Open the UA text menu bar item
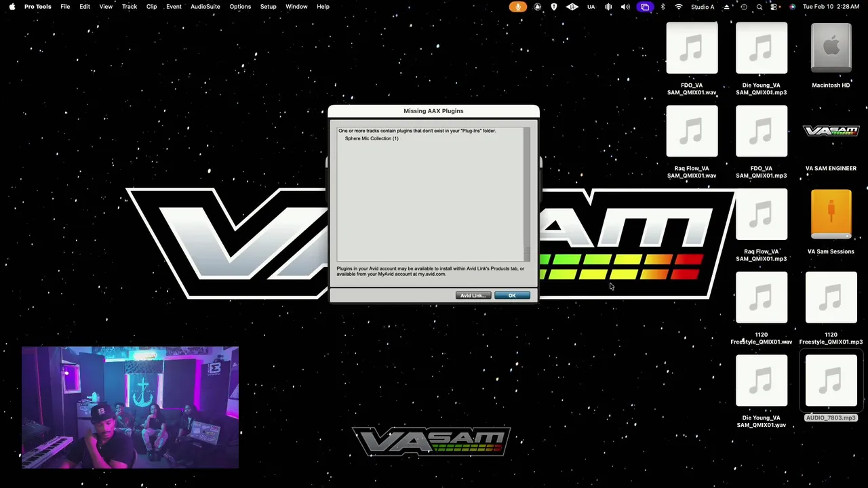The height and width of the screenshot is (488, 868). 591,7
